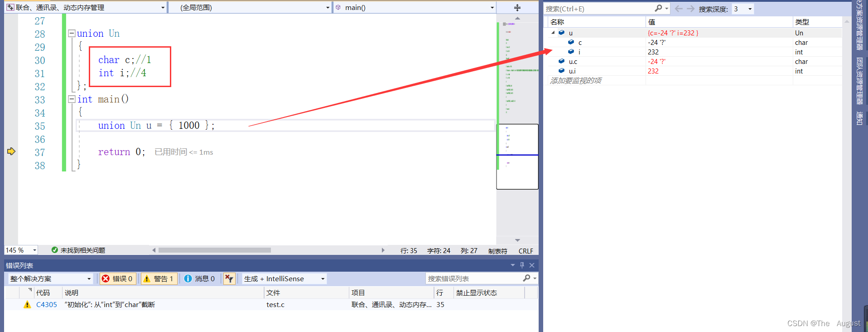Open the 通知 side tab

tap(859, 118)
